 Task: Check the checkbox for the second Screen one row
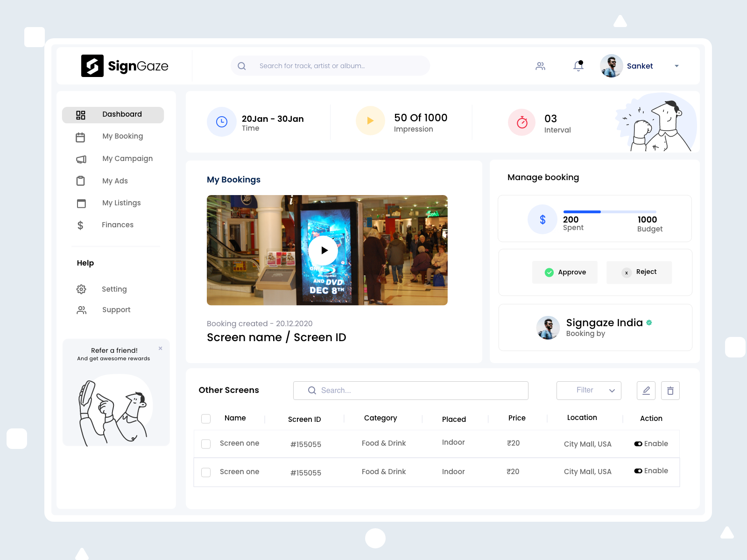click(205, 472)
